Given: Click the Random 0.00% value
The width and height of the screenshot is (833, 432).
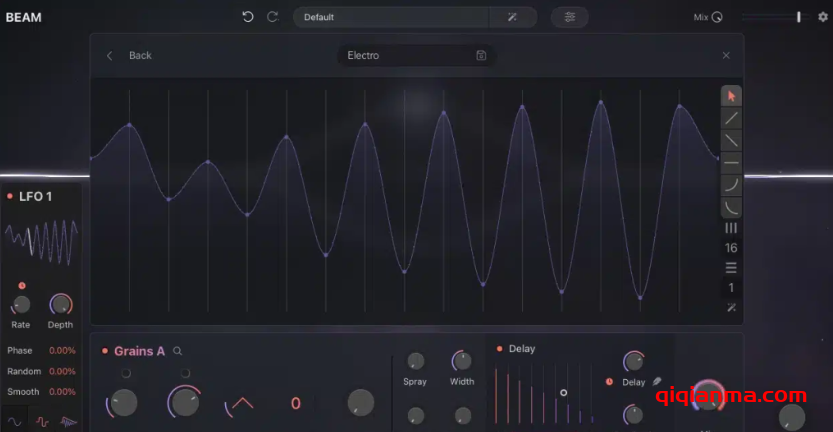Looking at the screenshot, I should pos(62,371).
